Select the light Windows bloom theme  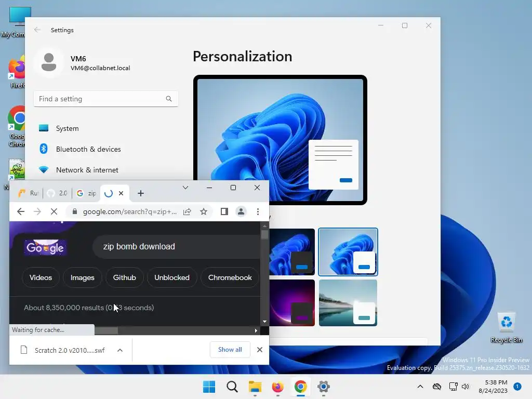point(348,252)
